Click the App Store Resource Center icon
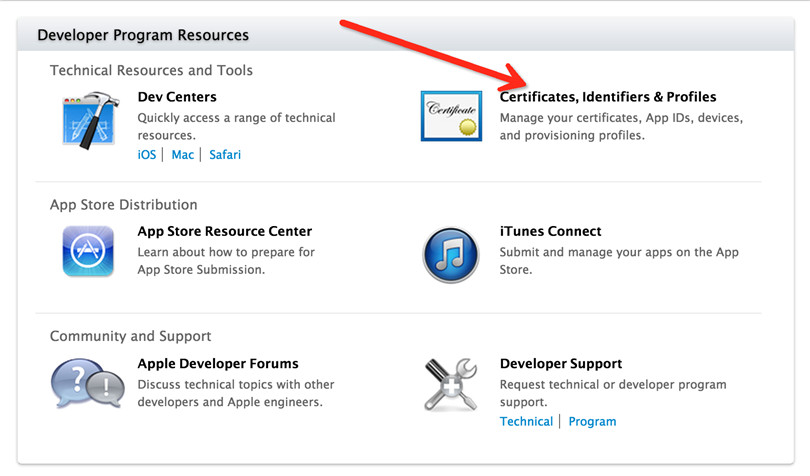The width and height of the screenshot is (810, 476). [88, 251]
